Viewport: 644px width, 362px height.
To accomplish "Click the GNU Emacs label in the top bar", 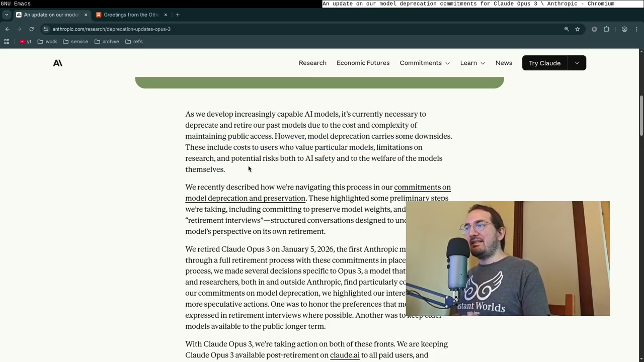I will coord(16,4).
